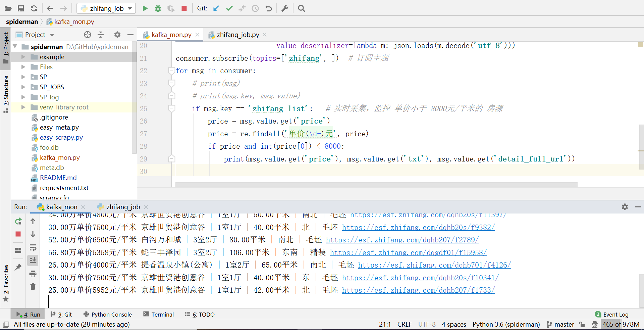The width and height of the screenshot is (644, 330).
Task: Switch to zhifang_job.py editor tab
Action: click(x=238, y=35)
